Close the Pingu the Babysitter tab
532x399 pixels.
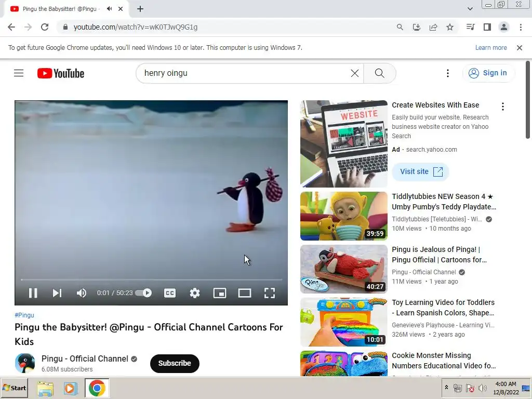[121, 9]
